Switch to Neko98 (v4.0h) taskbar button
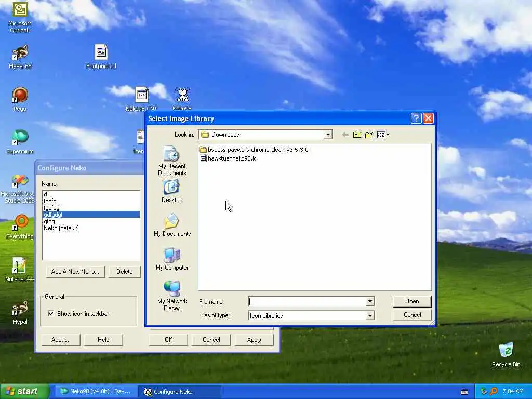Image resolution: width=532 pixels, height=399 pixels. pyautogui.click(x=96, y=392)
